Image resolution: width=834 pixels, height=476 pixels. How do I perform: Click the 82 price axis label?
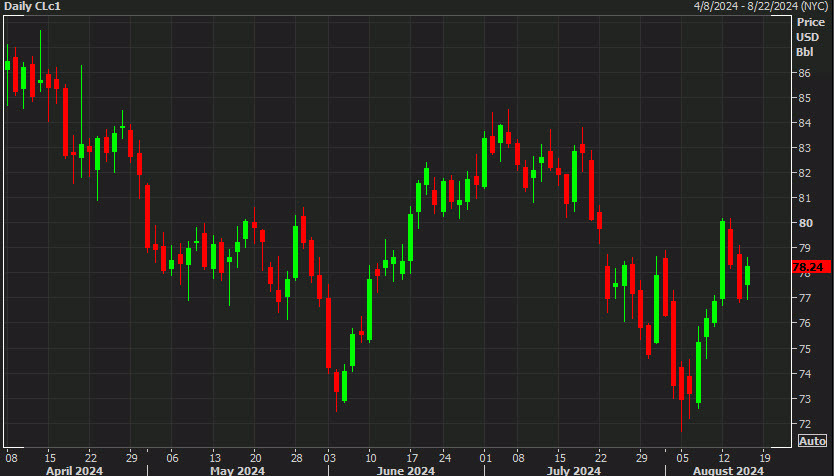pyautogui.click(x=805, y=173)
